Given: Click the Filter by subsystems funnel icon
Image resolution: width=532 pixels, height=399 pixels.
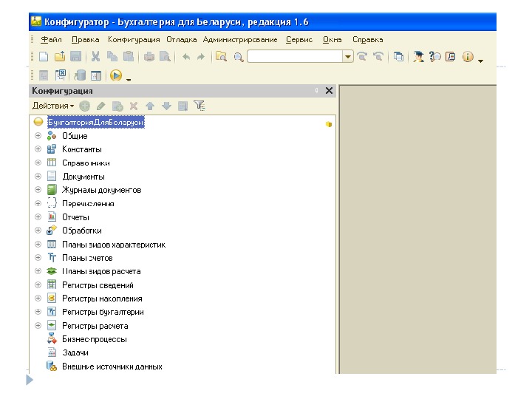Looking at the screenshot, I should tap(199, 106).
